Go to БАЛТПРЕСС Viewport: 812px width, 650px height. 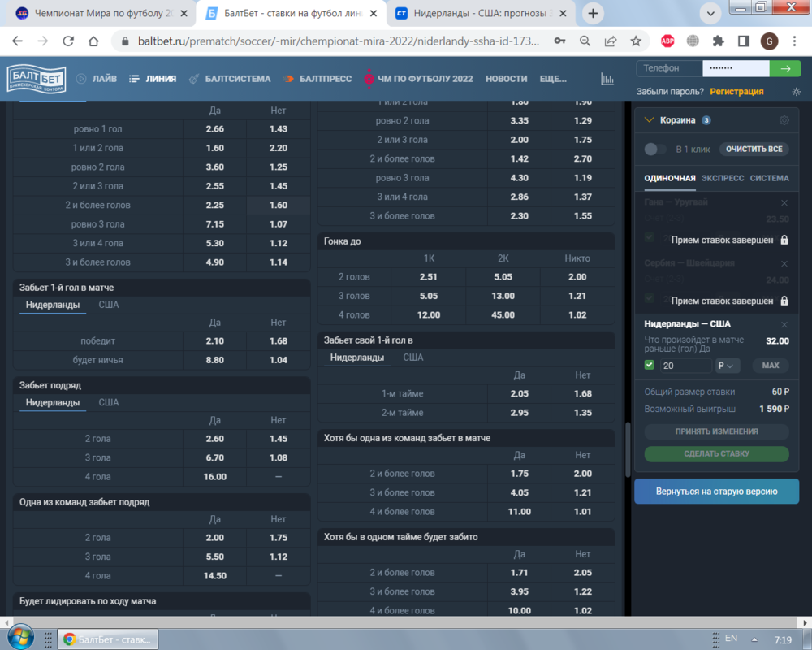(318, 79)
